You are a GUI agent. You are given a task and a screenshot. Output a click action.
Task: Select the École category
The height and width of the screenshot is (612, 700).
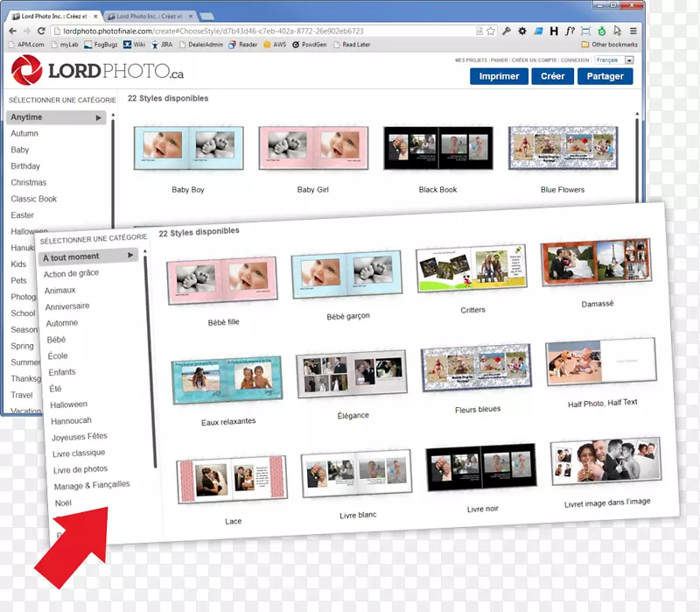58,356
